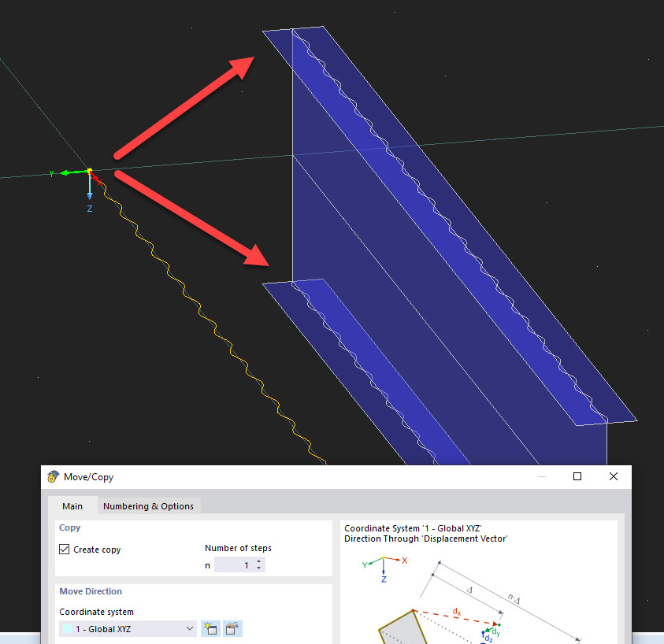The height and width of the screenshot is (644, 664).
Task: Click the color swatch beside 1 - Global XYZ
Action: (x=69, y=628)
